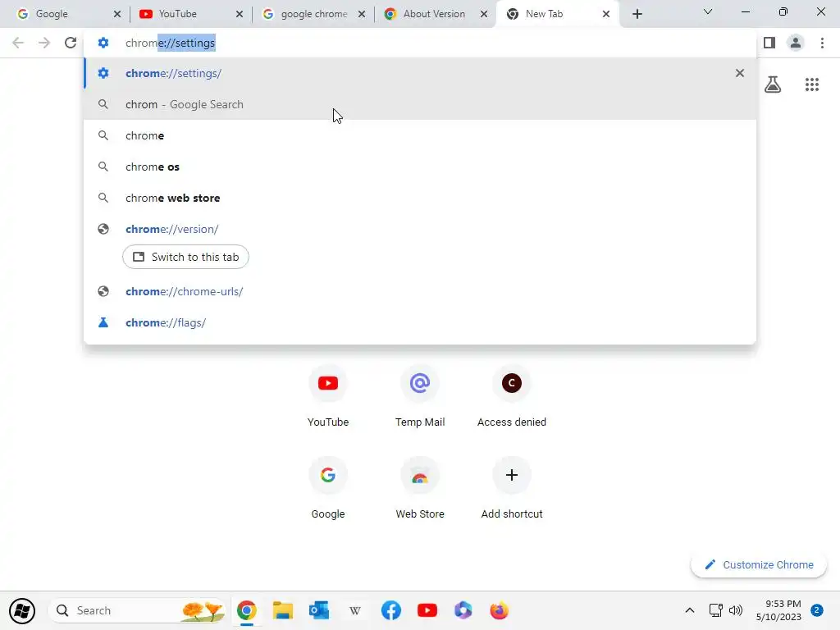Viewport: 840px width, 630px height.
Task: Select the chrome://version/ suggestion
Action: click(x=420, y=229)
